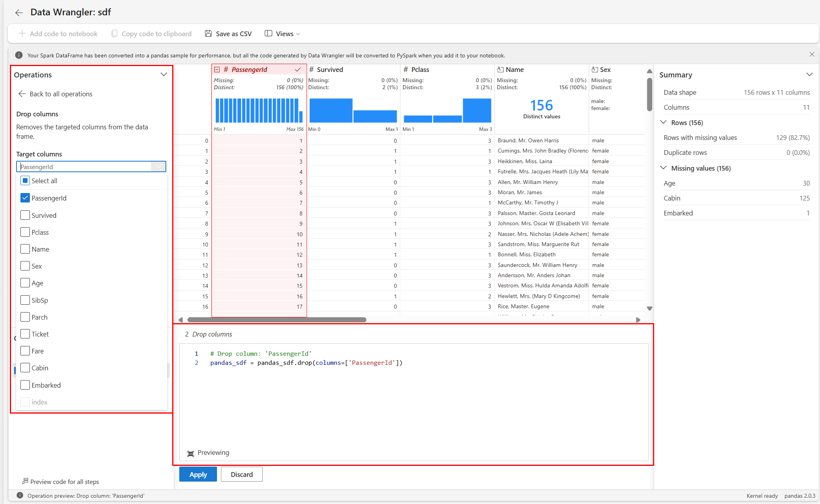Click the Preview code for all steps icon

pos(25,481)
